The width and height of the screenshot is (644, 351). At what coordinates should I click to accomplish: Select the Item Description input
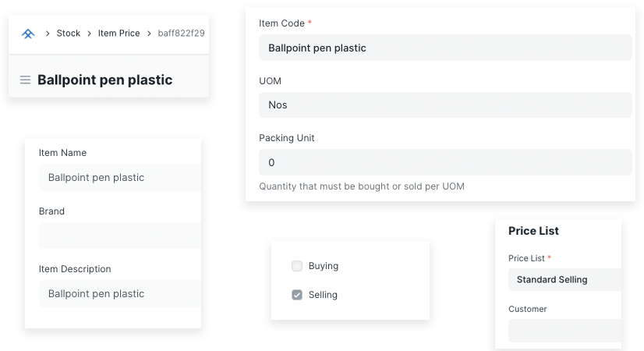tap(121, 294)
